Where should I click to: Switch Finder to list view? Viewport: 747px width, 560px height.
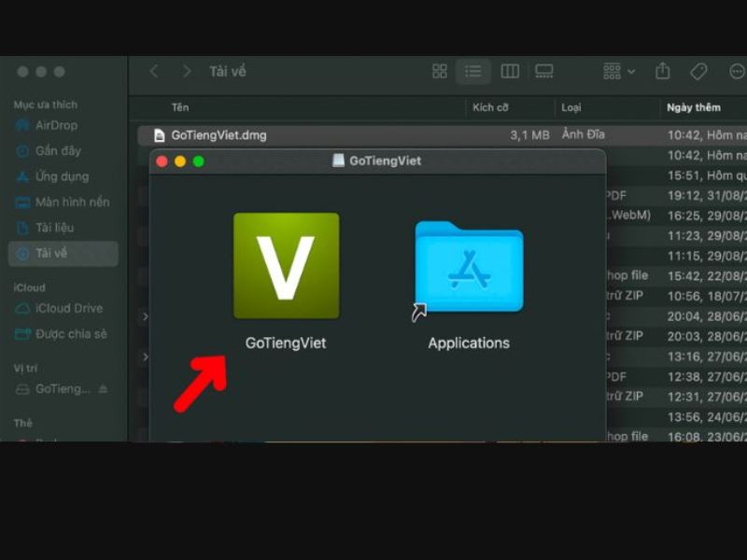pos(473,72)
